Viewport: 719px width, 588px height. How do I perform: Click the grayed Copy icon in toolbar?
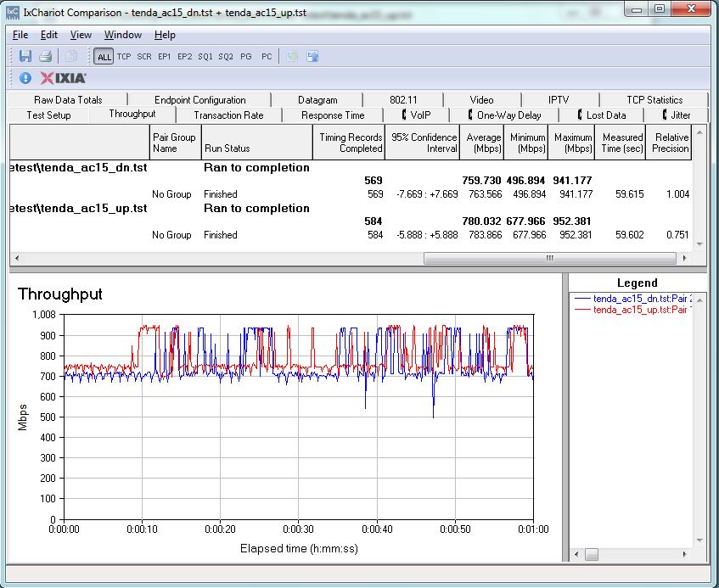71,56
